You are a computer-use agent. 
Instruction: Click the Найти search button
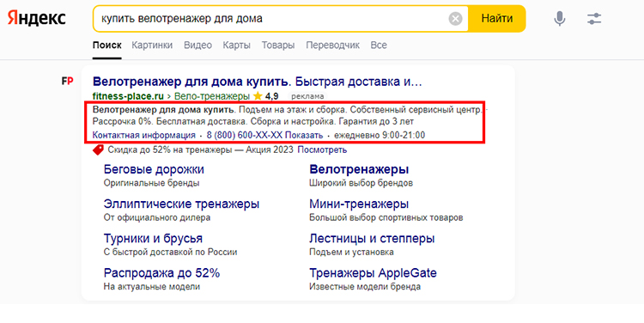(x=497, y=19)
